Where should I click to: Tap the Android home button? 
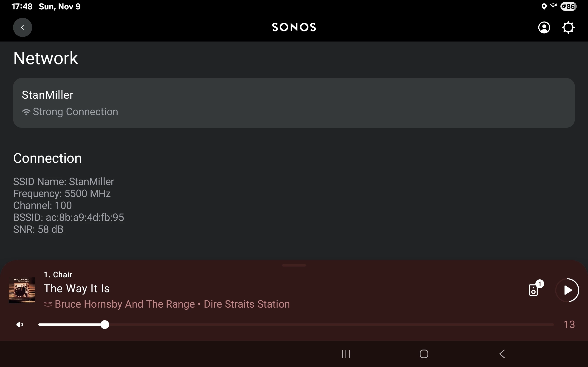[424, 354]
